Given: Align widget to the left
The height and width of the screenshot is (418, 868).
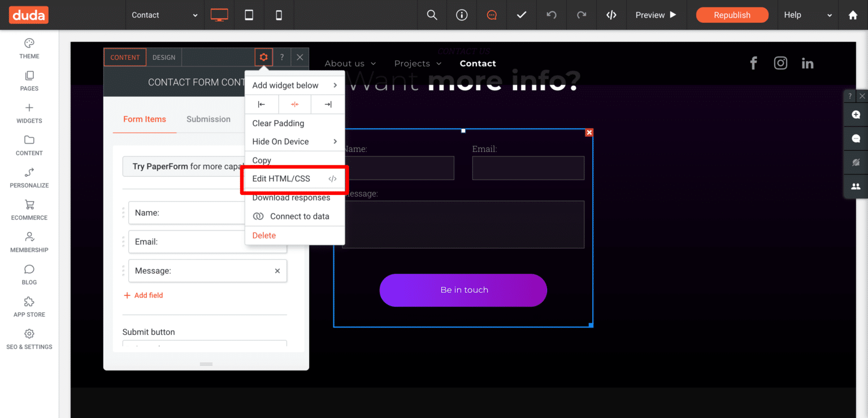Looking at the screenshot, I should [262, 104].
